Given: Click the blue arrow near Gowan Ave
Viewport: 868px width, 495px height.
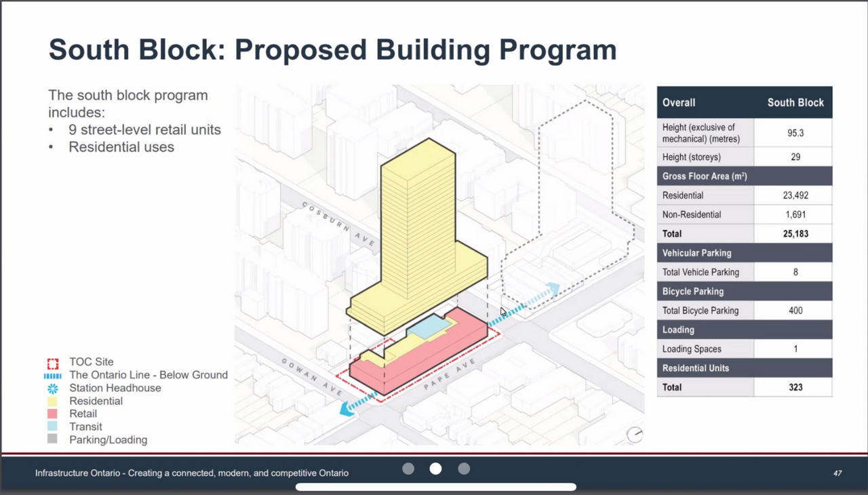Looking at the screenshot, I should 349,407.
